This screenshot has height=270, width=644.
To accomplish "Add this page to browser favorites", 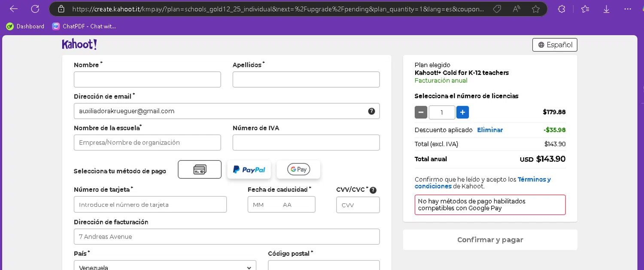I will point(535,9).
